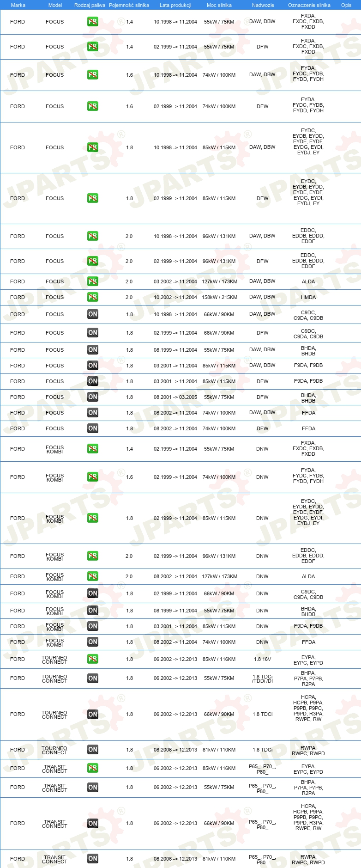Click PB fuel icon in Focus 1.6 DAW, DBW row
The height and width of the screenshot is (868, 361).
[93, 75]
